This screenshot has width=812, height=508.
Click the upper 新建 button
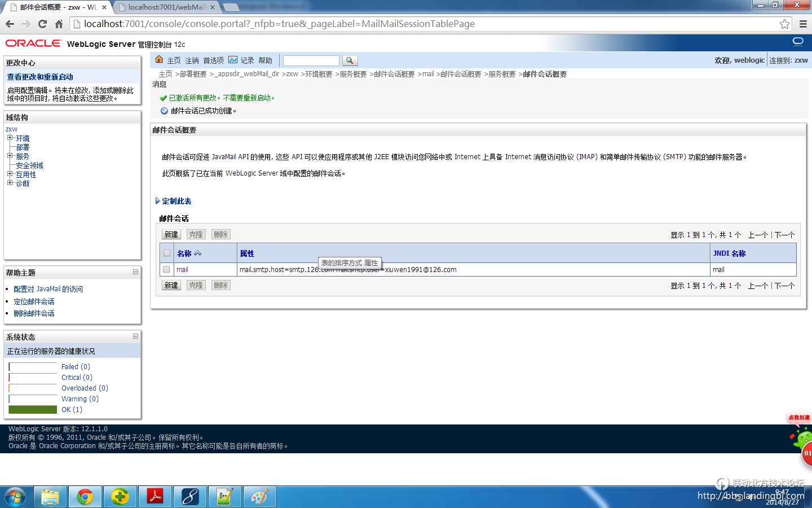point(171,234)
